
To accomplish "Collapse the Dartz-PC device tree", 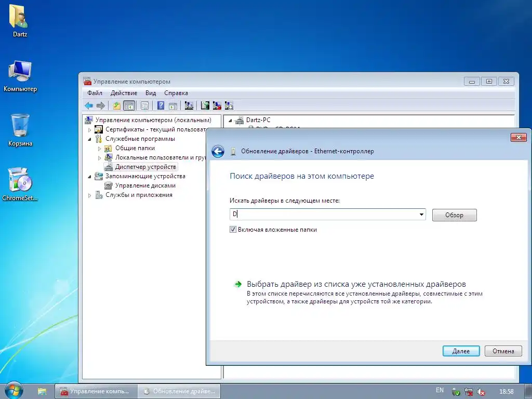I will (x=230, y=121).
